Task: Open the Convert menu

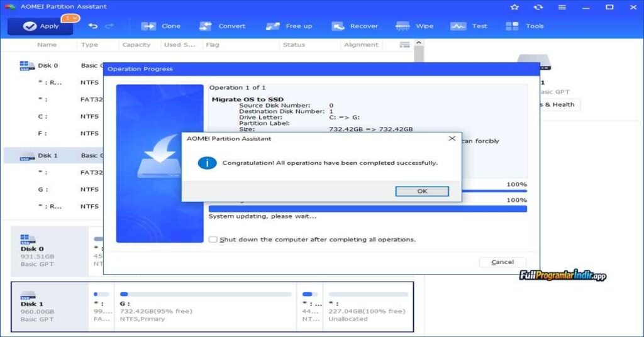Action: coord(222,26)
